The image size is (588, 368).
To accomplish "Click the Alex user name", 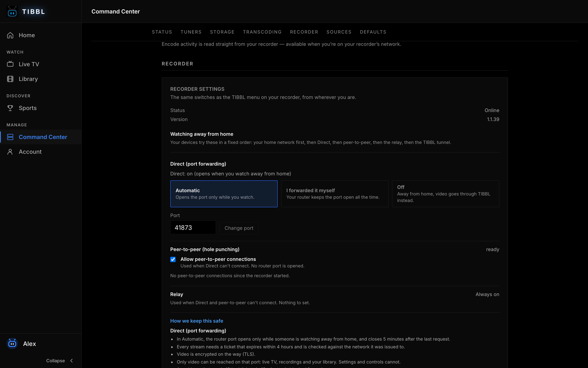I will point(29,344).
